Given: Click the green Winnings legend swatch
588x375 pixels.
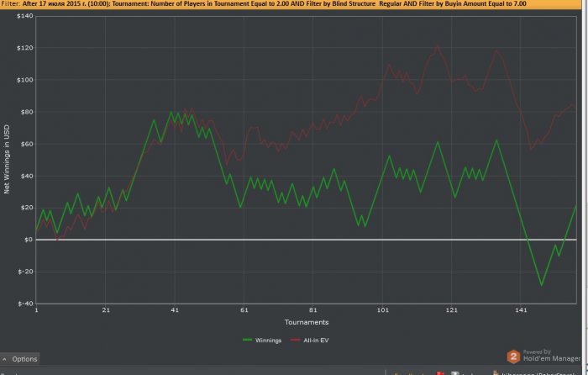Looking at the screenshot, I should click(x=247, y=340).
